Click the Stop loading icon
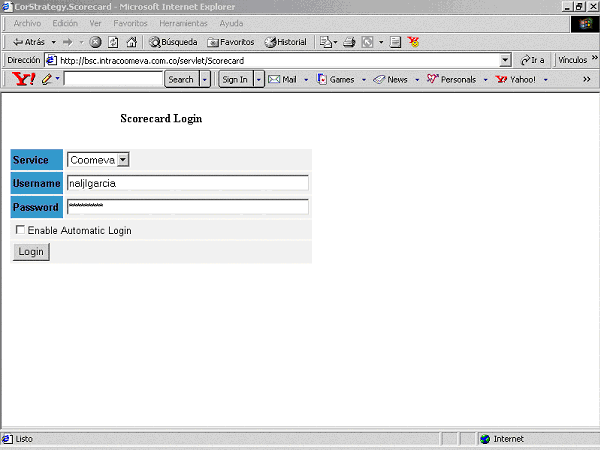The height and width of the screenshot is (450, 600). click(x=96, y=42)
